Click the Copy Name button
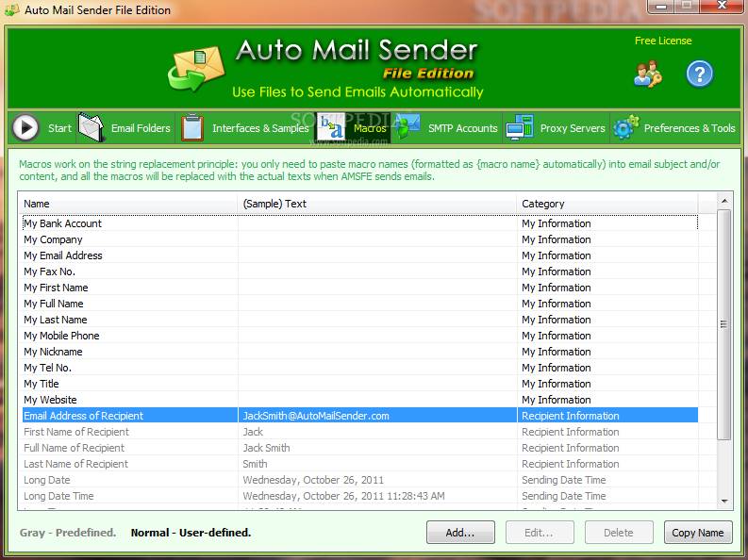 tap(698, 533)
